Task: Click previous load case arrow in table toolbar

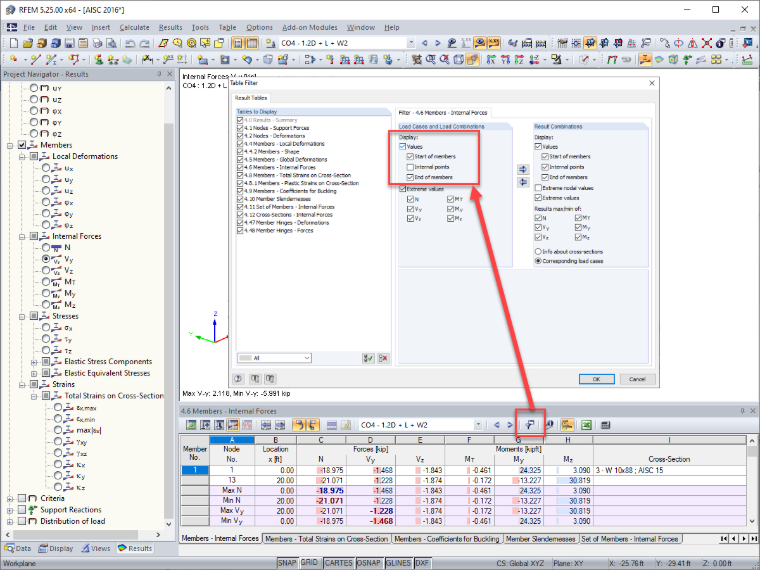Action: pos(496,425)
